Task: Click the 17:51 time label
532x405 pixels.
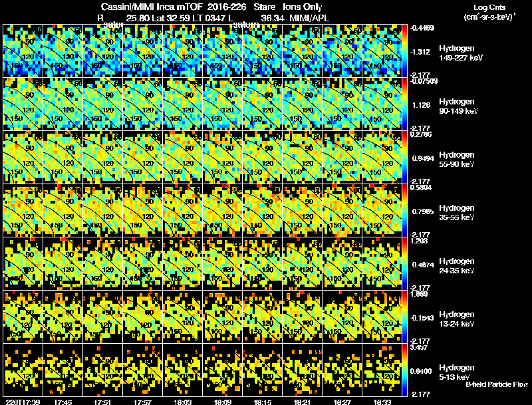Action: pyautogui.click(x=103, y=402)
